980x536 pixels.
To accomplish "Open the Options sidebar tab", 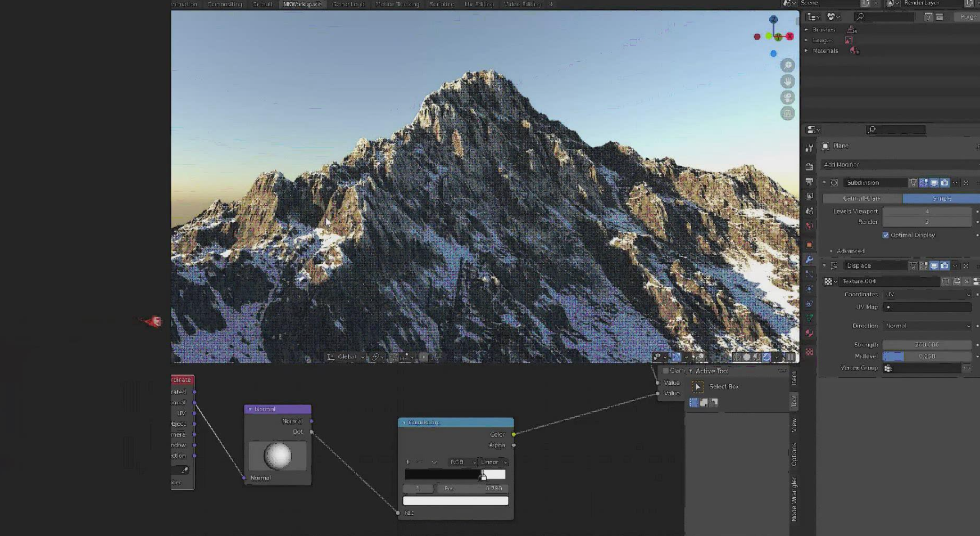I will 794,454.
